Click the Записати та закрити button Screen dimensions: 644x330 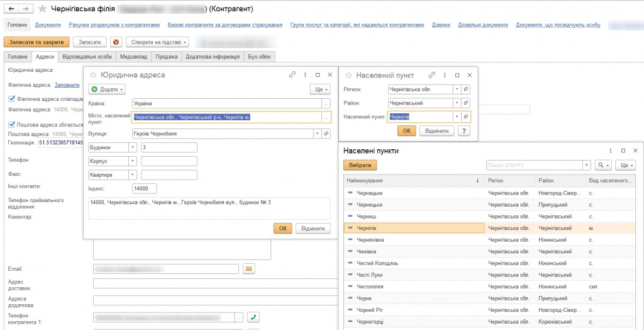[x=36, y=42]
